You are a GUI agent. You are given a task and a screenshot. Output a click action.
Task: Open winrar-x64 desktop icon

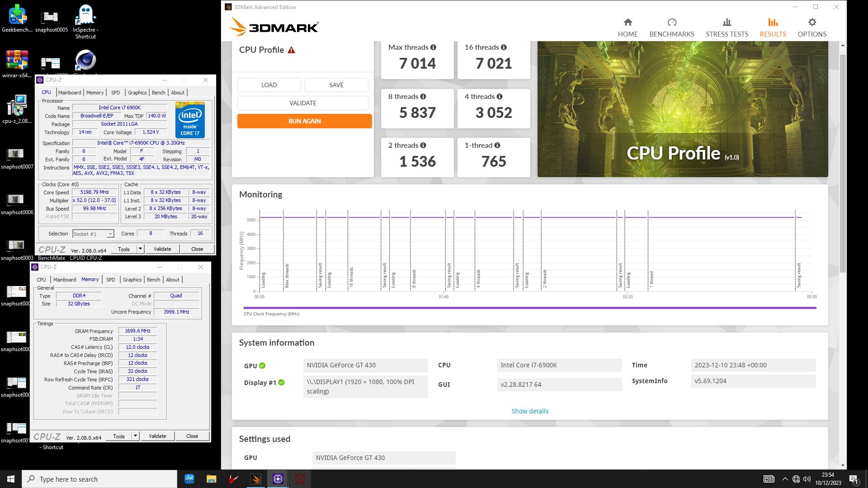pos(17,64)
